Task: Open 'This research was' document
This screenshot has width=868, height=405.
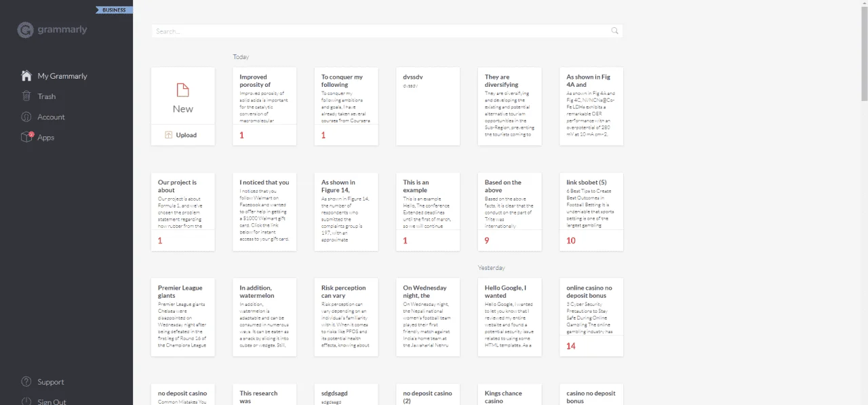Action: coord(264,394)
